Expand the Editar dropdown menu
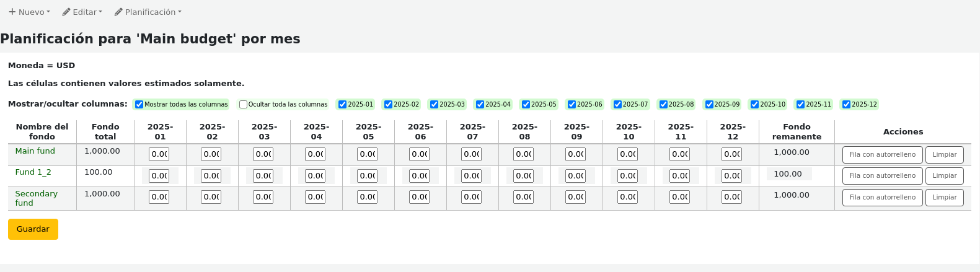The width and height of the screenshot is (980, 272). pyautogui.click(x=83, y=12)
